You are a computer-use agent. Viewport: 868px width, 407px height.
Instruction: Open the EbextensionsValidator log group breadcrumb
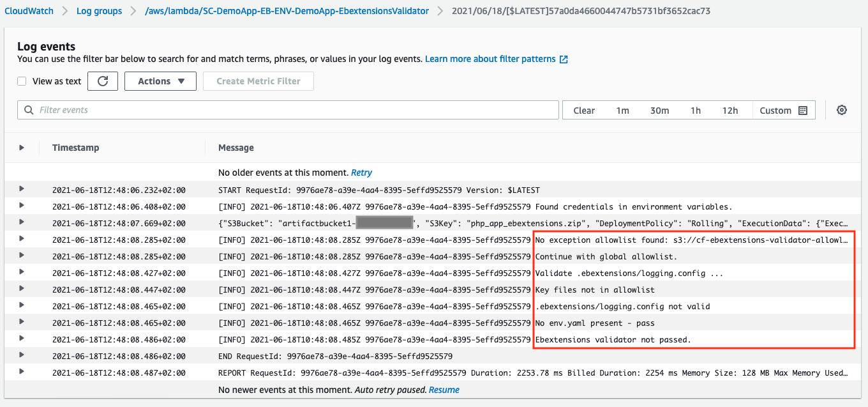pos(287,11)
